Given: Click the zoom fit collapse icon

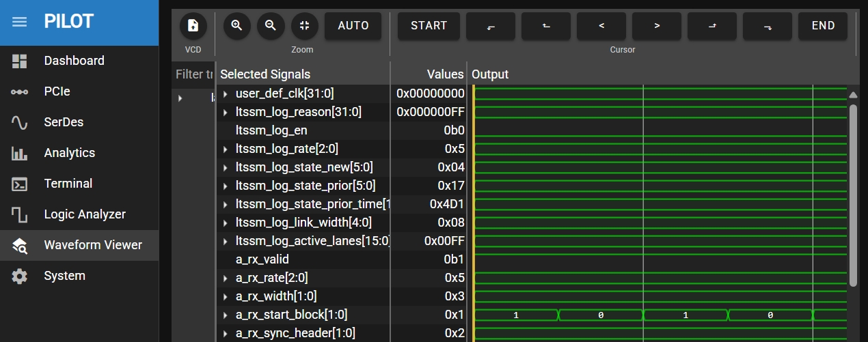Looking at the screenshot, I should 305,26.
